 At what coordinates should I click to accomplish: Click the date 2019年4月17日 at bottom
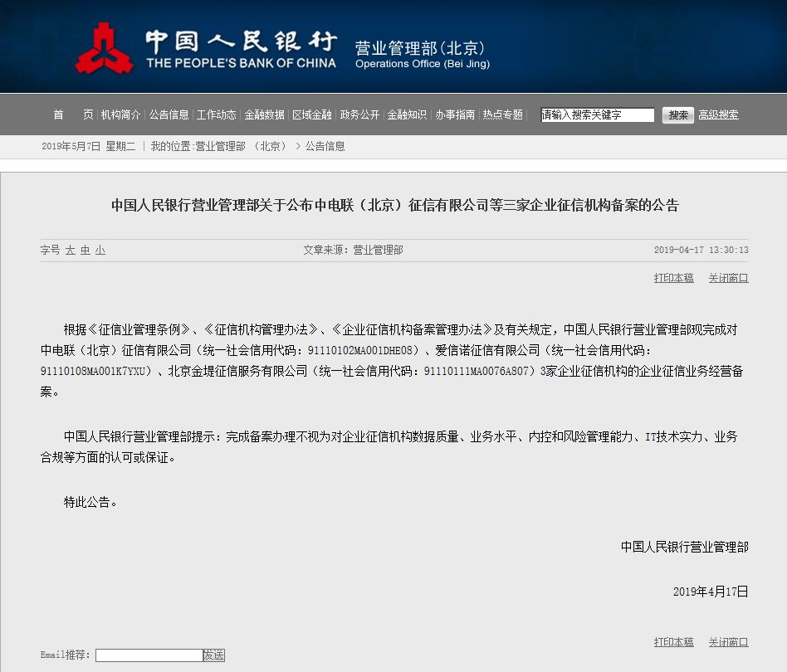[711, 592]
